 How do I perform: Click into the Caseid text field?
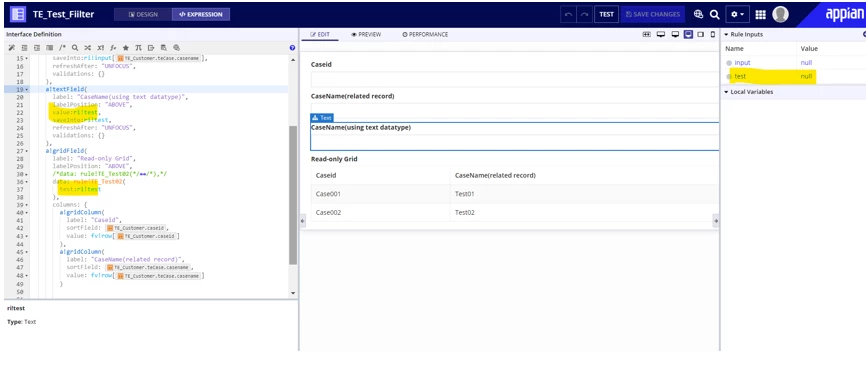515,80
